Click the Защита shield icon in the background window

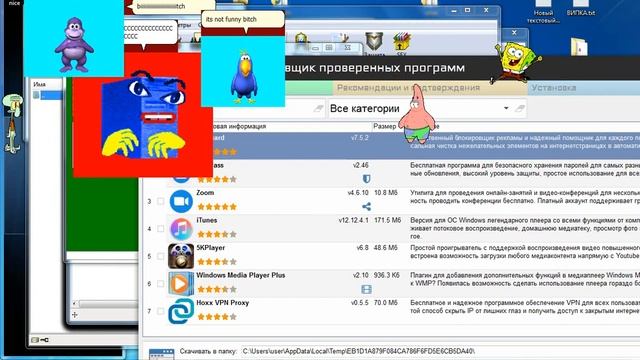click(374, 42)
